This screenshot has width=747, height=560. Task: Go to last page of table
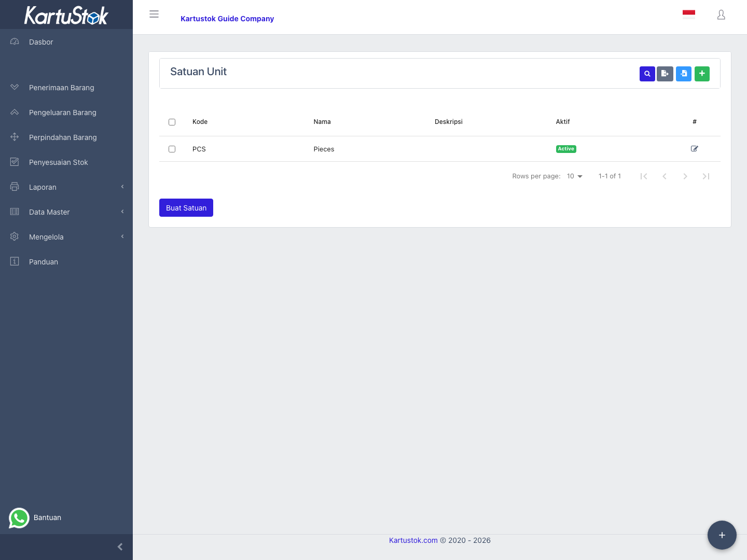point(706,176)
